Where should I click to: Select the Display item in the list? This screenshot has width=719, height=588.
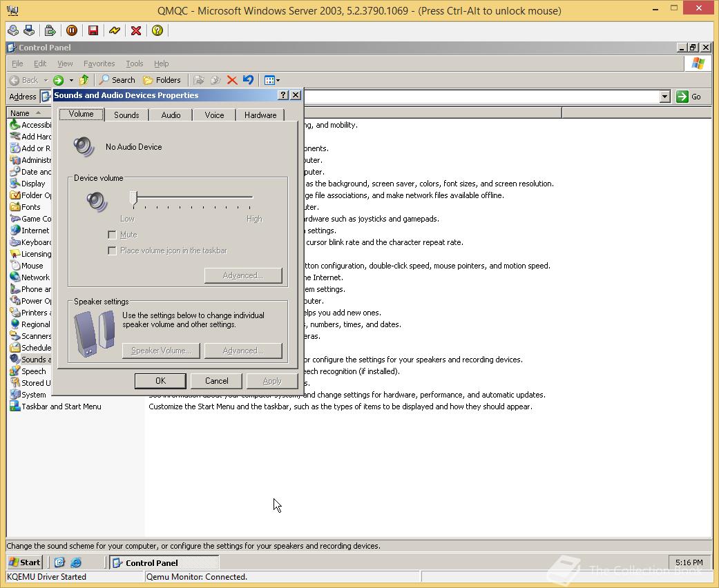tap(28, 184)
